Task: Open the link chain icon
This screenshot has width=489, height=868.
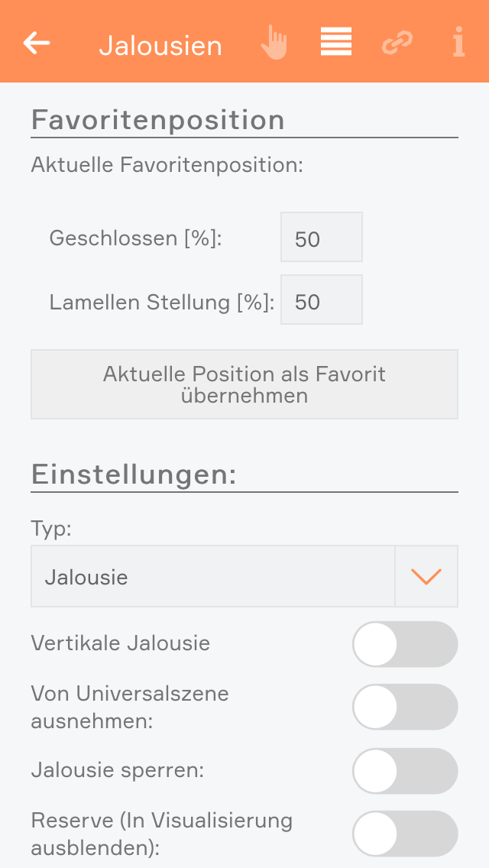Action: 397,43
